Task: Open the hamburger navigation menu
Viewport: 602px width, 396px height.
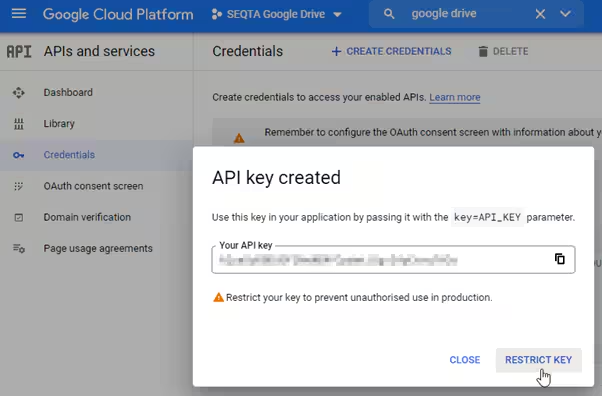Action: (18, 14)
